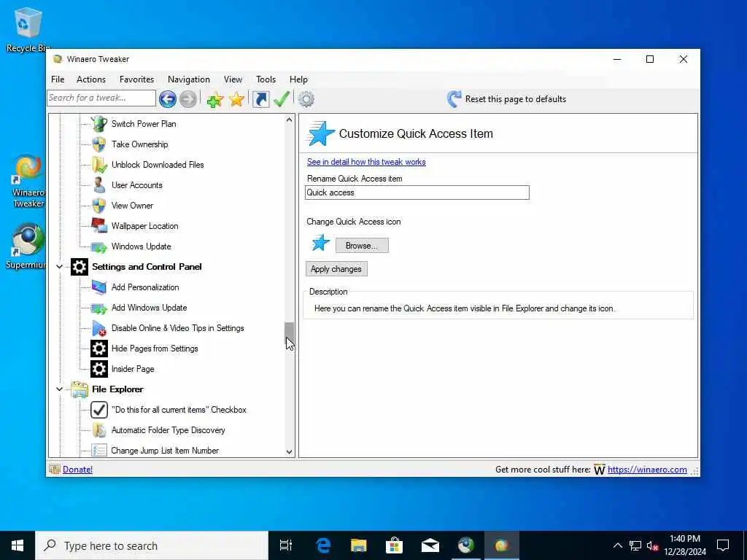Click the create shortcut arrow toolbar icon
This screenshot has width=747, height=560.
260,99
